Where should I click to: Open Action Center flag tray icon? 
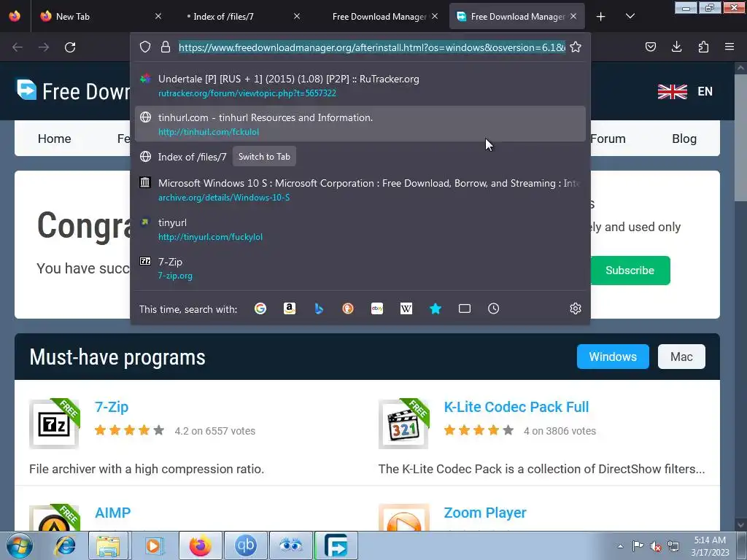638,545
